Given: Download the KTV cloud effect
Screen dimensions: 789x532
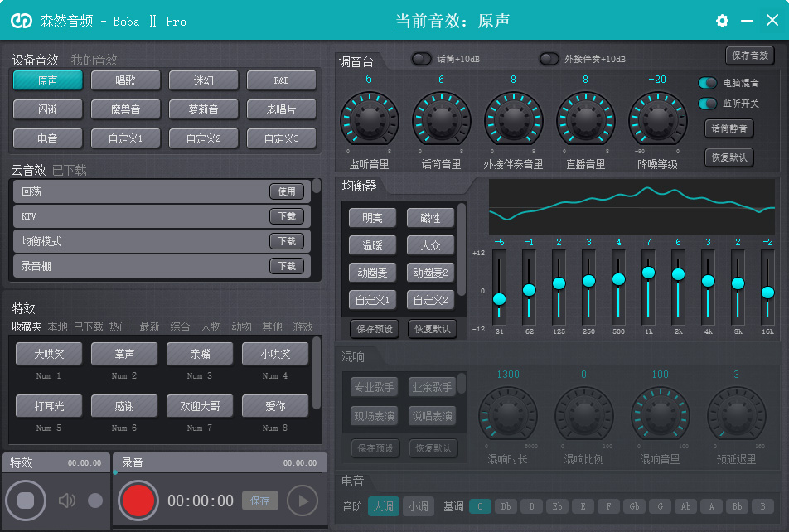Looking at the screenshot, I should [x=287, y=216].
